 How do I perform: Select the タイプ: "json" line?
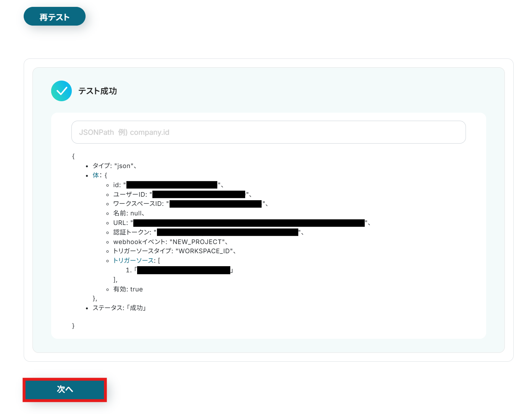(115, 166)
